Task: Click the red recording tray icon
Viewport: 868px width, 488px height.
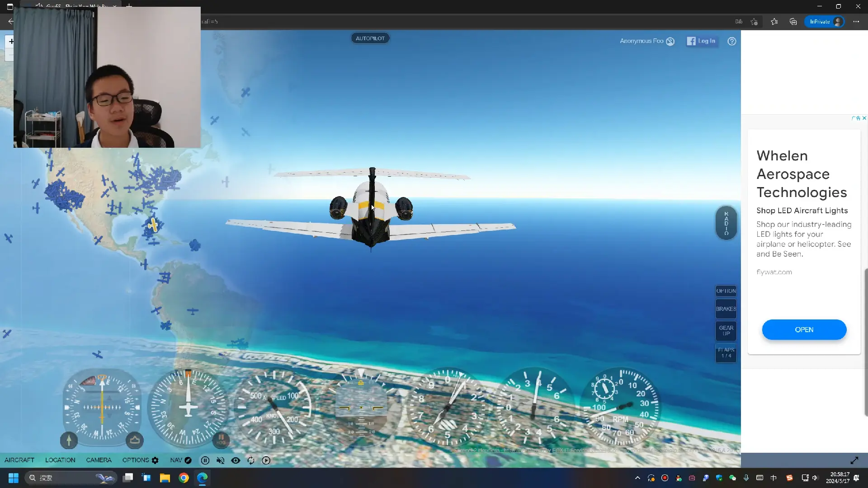Action: (x=665, y=478)
